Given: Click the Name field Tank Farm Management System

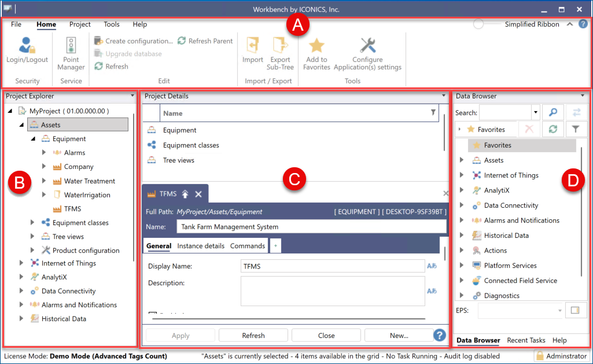Looking at the screenshot, I should pos(311,227).
